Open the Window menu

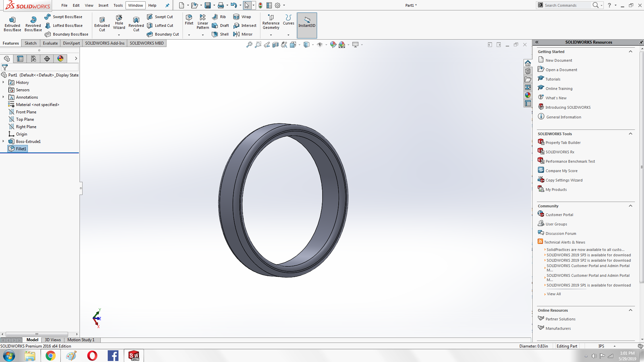(x=136, y=5)
